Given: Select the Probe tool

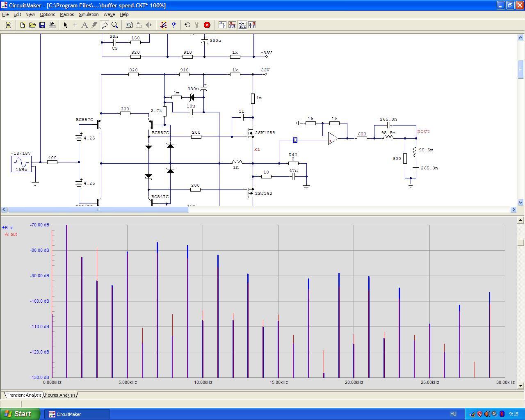Looking at the screenshot, I should pos(105,25).
